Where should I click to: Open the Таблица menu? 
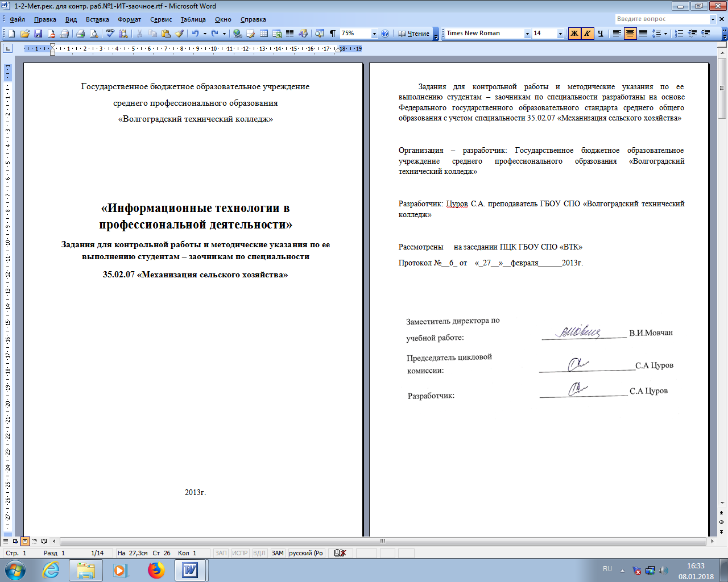(193, 19)
